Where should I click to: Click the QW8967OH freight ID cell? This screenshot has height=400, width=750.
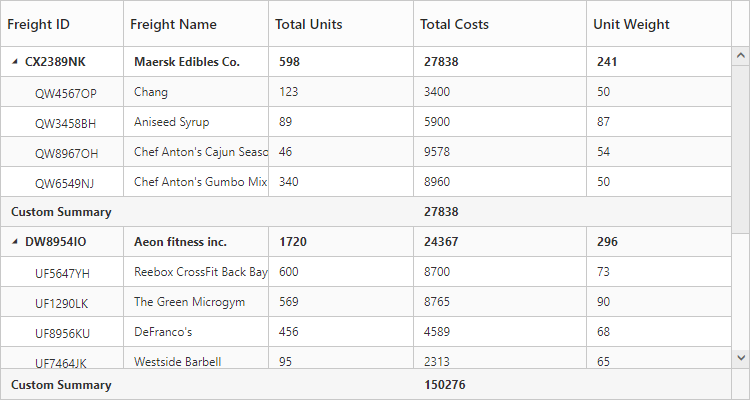66,153
